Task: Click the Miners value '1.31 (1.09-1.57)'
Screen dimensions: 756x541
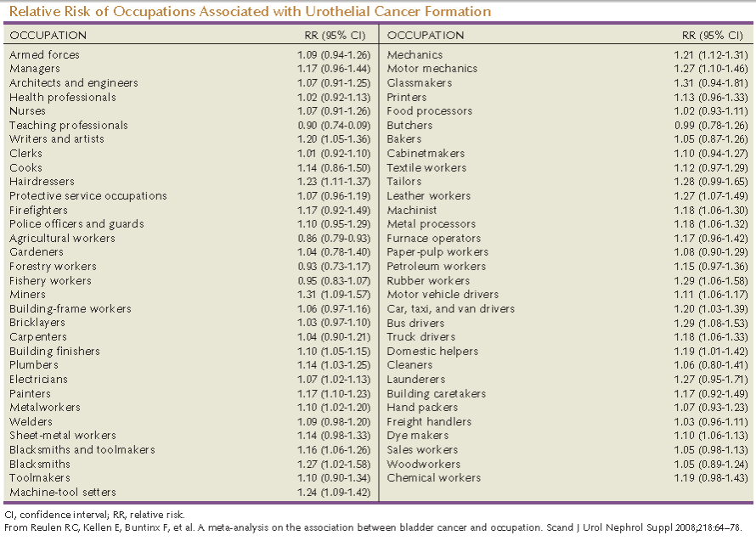Action: (334, 295)
